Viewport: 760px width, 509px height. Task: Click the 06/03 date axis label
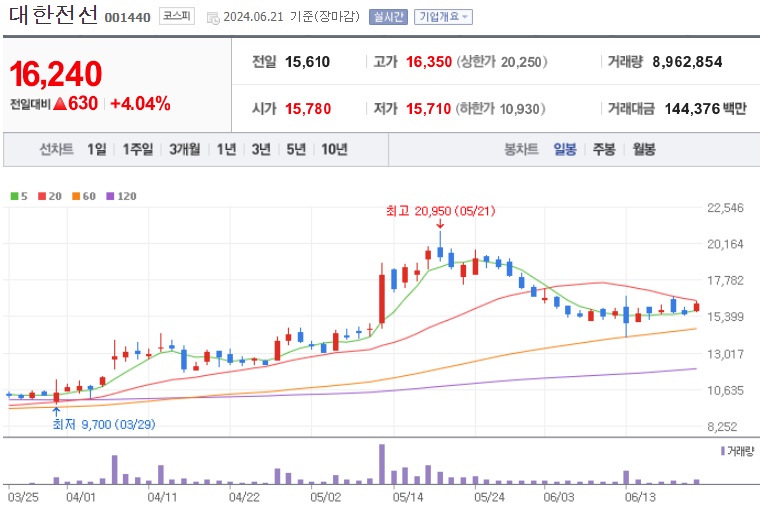point(558,497)
